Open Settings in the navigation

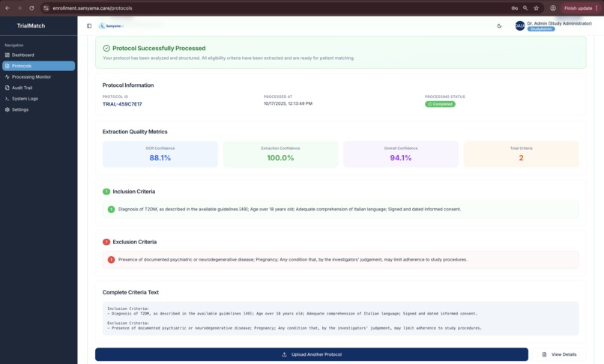38,110
